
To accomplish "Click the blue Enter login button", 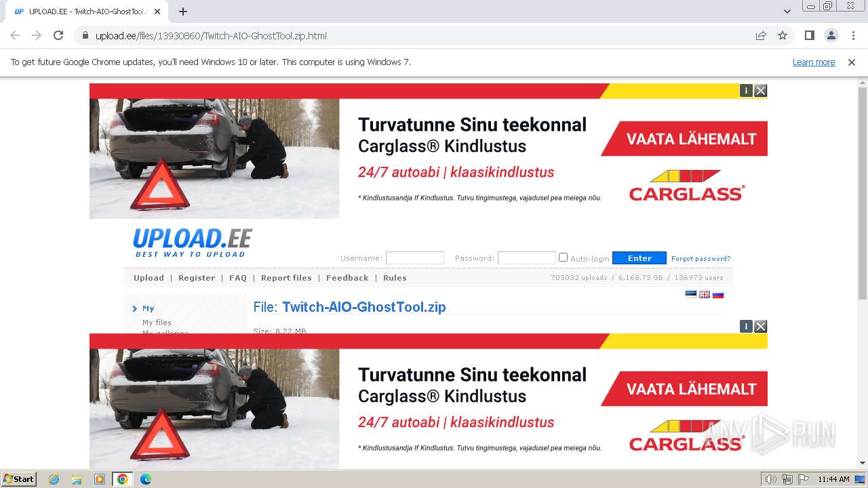I will point(639,258).
